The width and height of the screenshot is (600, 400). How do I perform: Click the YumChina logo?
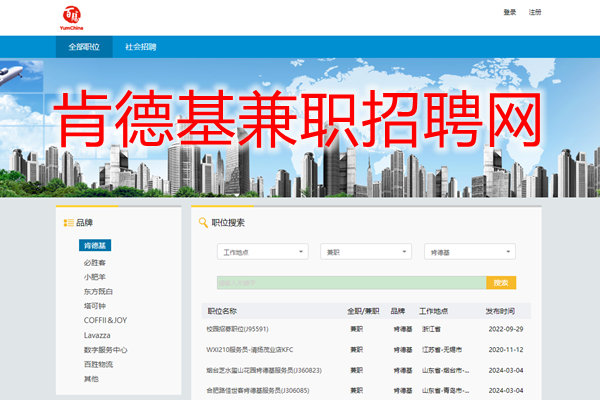pos(72,18)
